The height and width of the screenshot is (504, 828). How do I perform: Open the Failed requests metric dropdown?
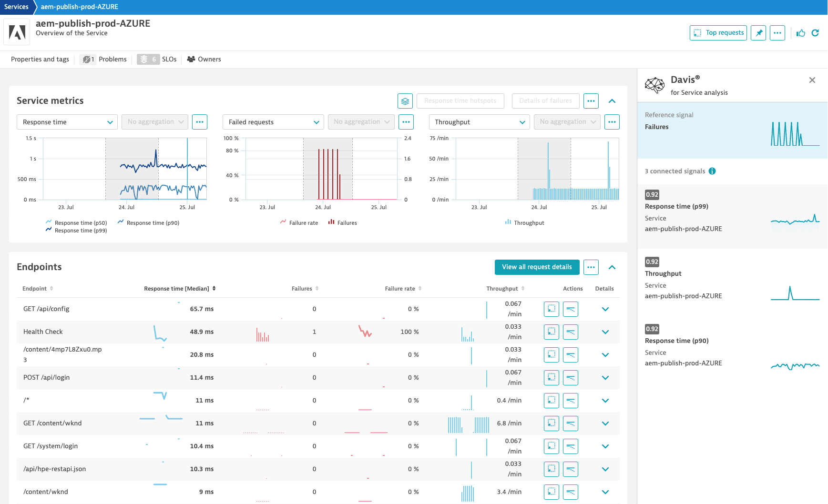point(273,122)
